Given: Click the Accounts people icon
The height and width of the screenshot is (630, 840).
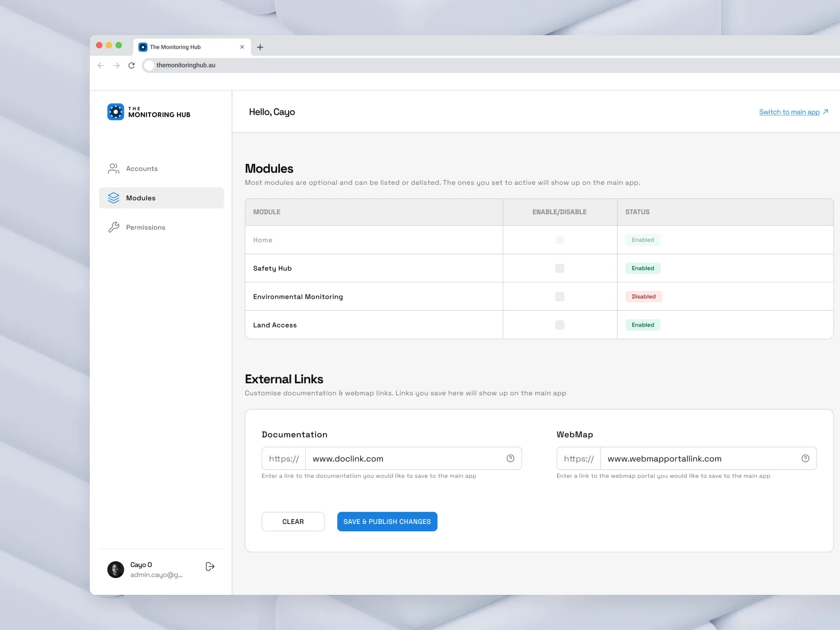Looking at the screenshot, I should 113,169.
